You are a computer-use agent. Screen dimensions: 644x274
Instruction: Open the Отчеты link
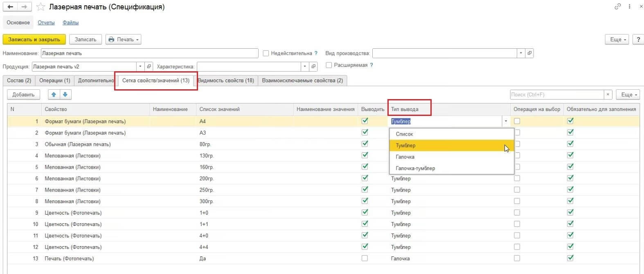point(46,23)
